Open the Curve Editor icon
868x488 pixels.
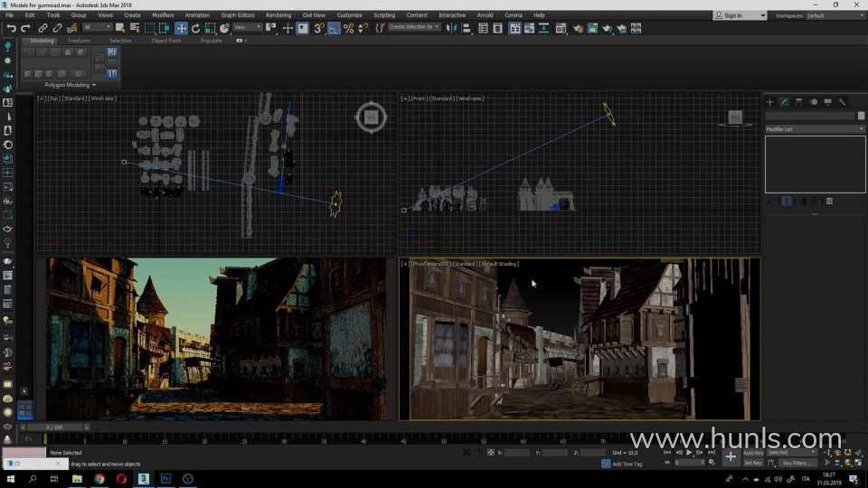(530, 28)
